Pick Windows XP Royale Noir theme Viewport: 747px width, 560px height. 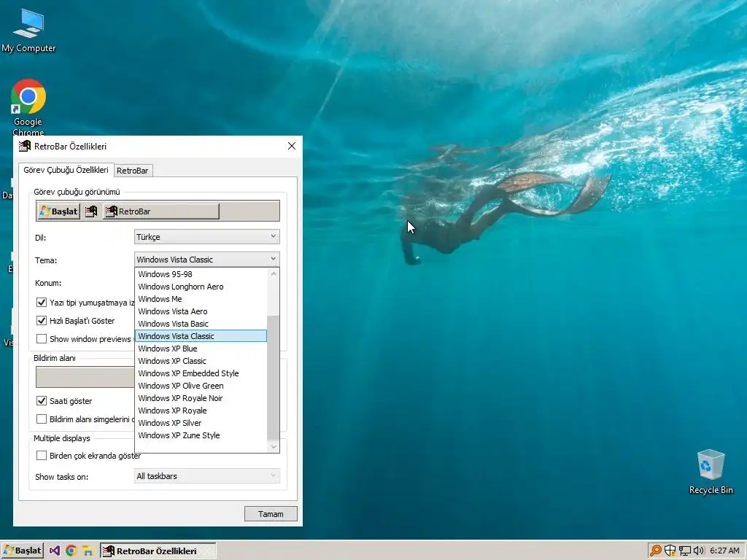pyautogui.click(x=201, y=397)
